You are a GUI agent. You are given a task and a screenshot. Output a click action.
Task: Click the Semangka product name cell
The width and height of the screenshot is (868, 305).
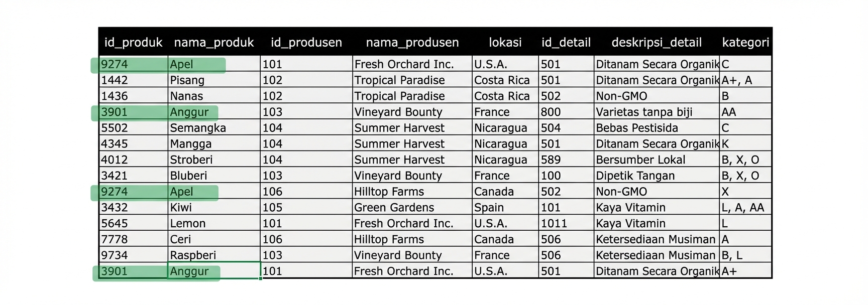(213, 128)
